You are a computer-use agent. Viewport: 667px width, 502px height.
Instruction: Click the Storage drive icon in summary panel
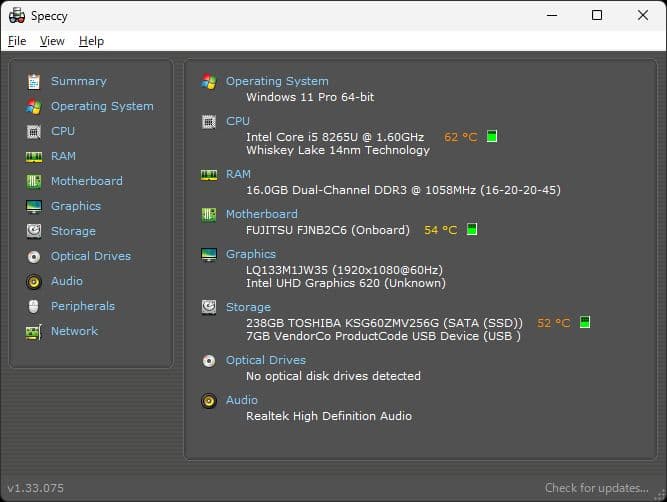[x=209, y=307]
